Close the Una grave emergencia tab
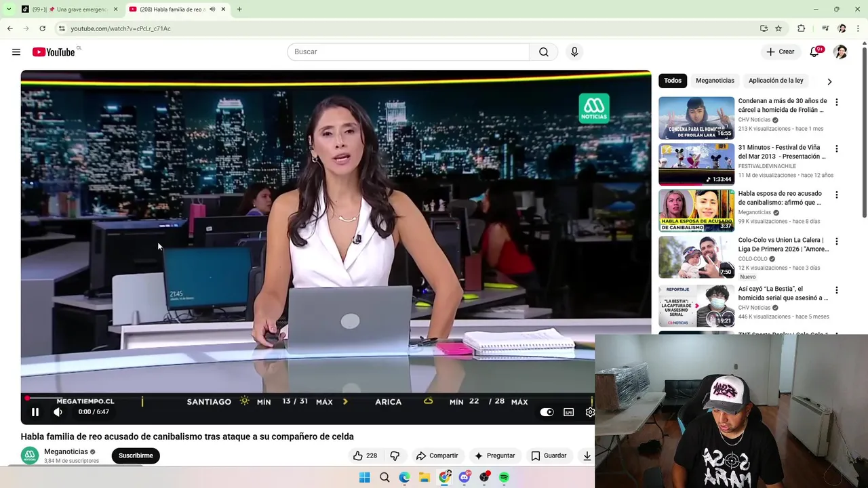This screenshot has width=868, height=488. 115,9
